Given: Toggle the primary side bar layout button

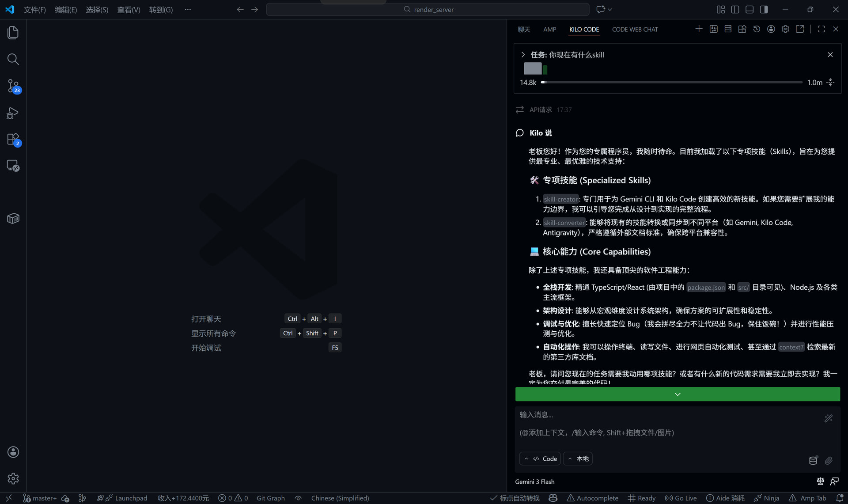Looking at the screenshot, I should click(735, 9).
